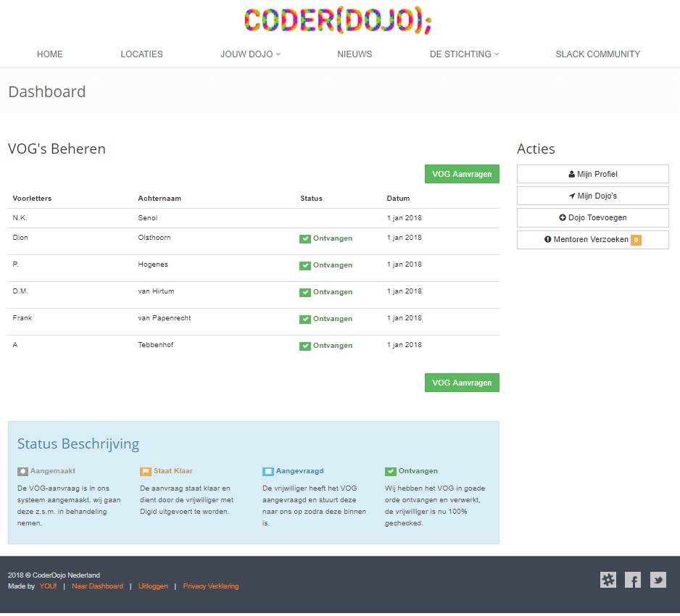Select the surname van Hirtum cell
The width and height of the screenshot is (680, 616).
point(156,291)
